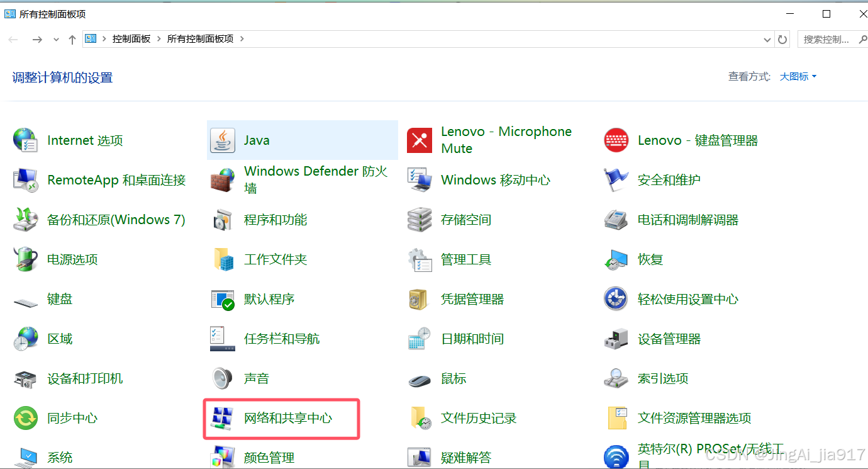Open the 设备管理器 text link
This screenshot has width=868, height=469.
669,339
